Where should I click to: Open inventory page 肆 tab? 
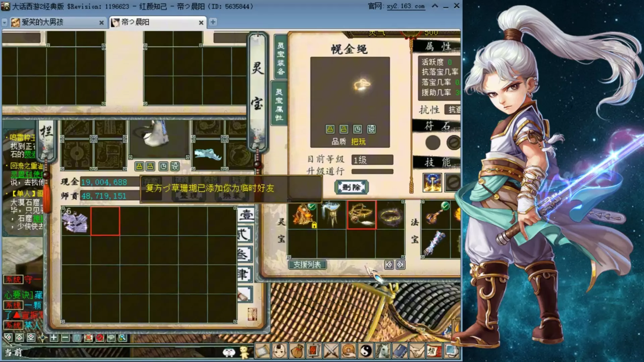coord(245,275)
